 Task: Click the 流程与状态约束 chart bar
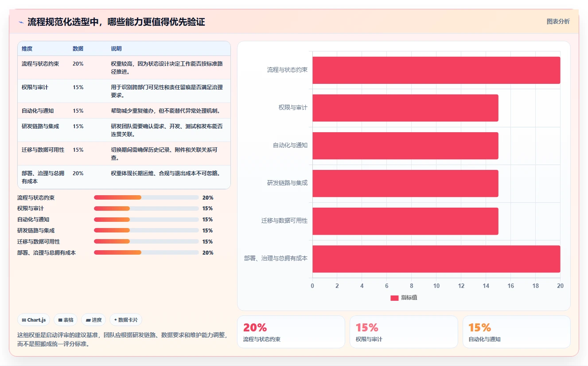click(436, 70)
